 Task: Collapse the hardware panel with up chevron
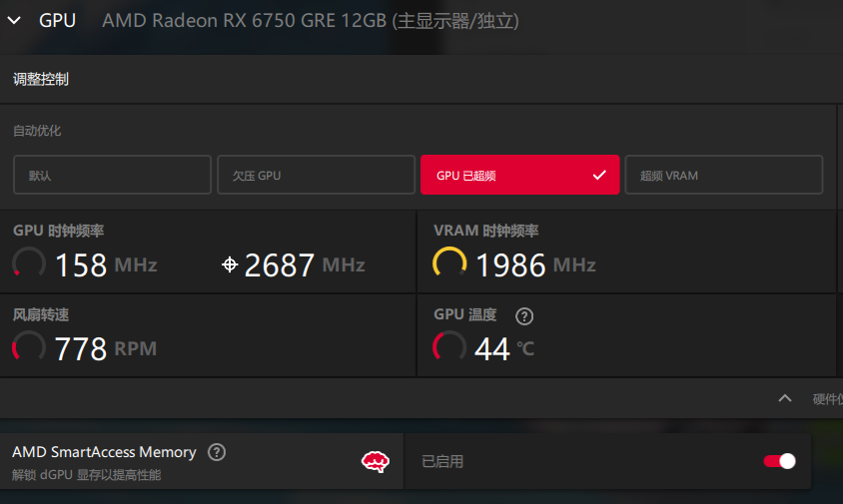785,398
